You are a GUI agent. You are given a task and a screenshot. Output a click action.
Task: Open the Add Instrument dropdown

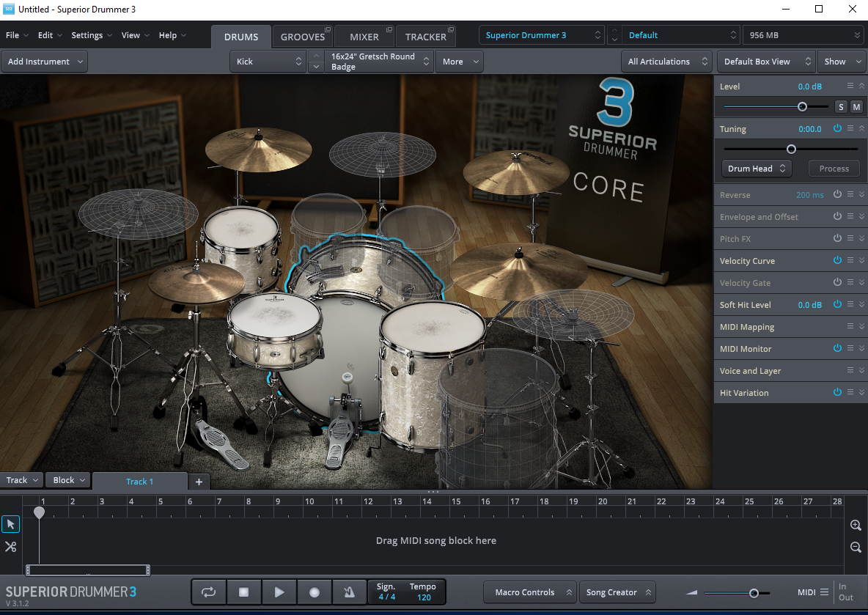[x=44, y=62]
